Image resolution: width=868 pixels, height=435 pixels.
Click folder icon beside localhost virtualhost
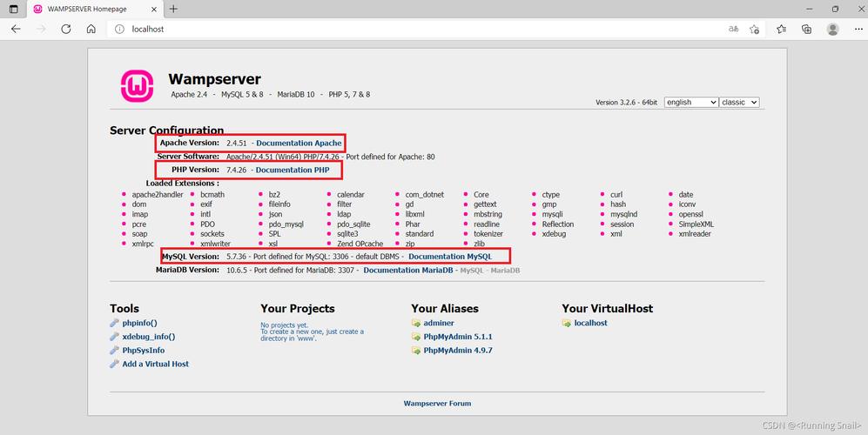click(x=566, y=324)
